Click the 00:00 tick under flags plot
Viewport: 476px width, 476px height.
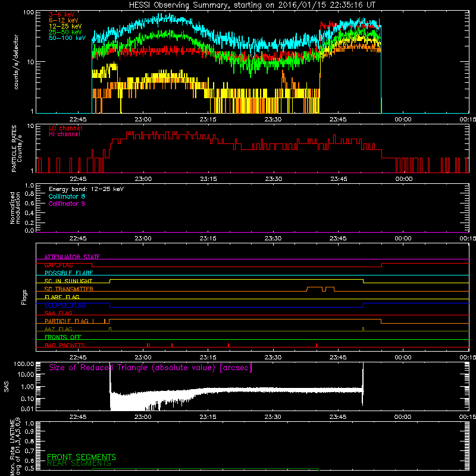(403, 358)
